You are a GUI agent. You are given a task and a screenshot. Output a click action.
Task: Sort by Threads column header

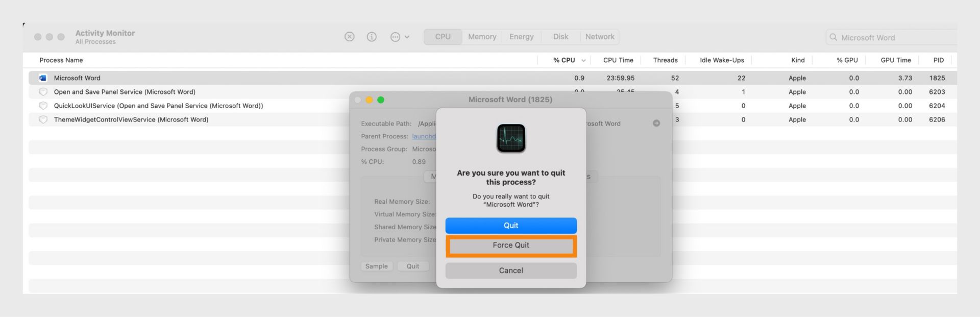(666, 60)
